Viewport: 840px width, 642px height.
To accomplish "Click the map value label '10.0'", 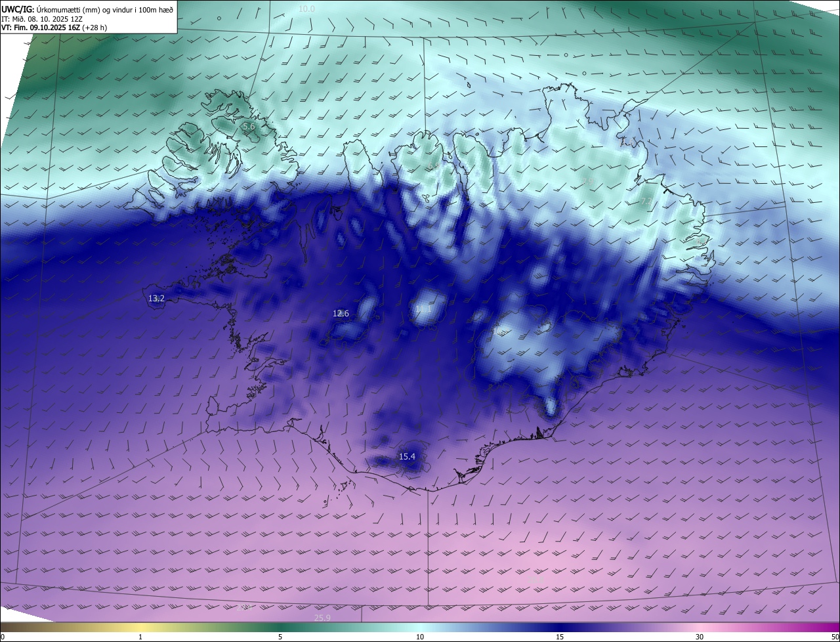I will 306,9.
